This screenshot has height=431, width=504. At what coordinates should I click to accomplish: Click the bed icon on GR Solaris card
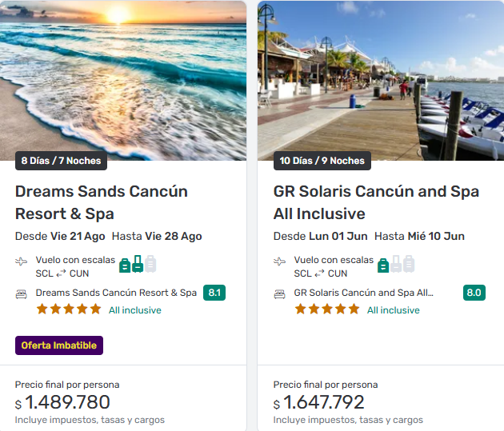point(280,293)
